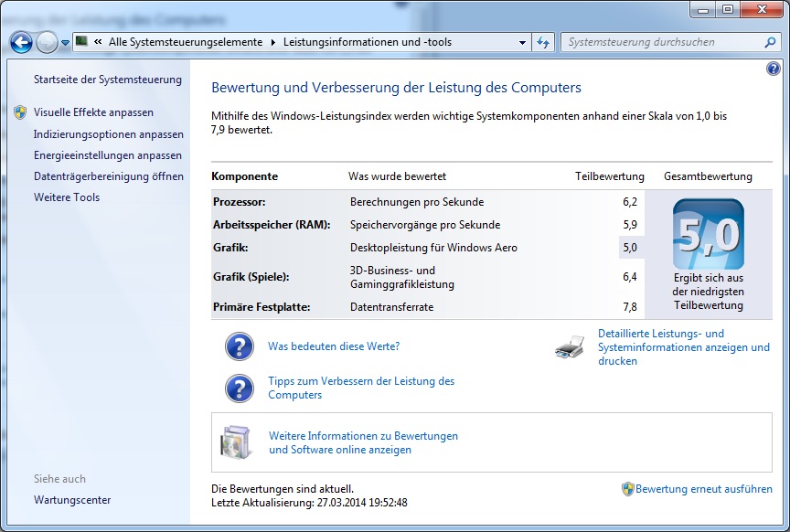790x532 pixels.
Task: Select 'Arbeitsspeicher (RAM):' label
Action: (272, 225)
